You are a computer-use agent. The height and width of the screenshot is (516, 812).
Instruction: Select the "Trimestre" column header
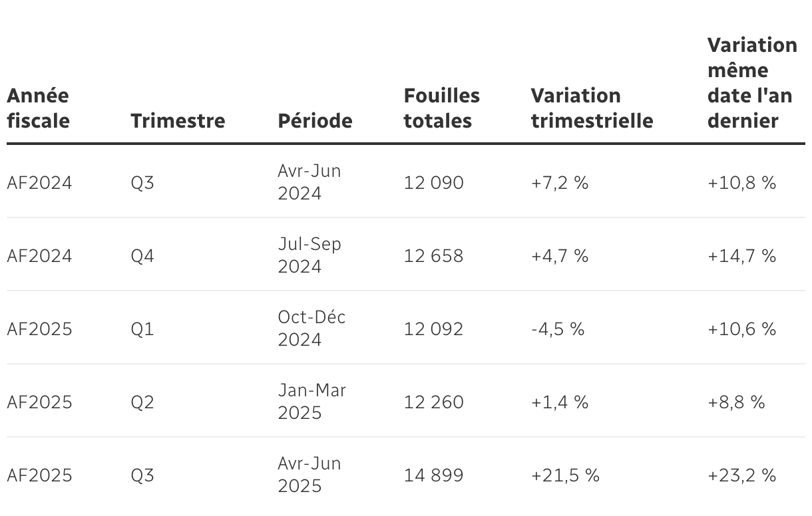[x=178, y=121]
